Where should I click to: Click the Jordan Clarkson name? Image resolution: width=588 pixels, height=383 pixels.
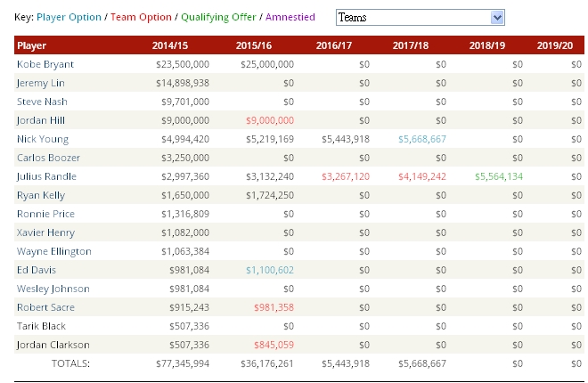(x=53, y=345)
